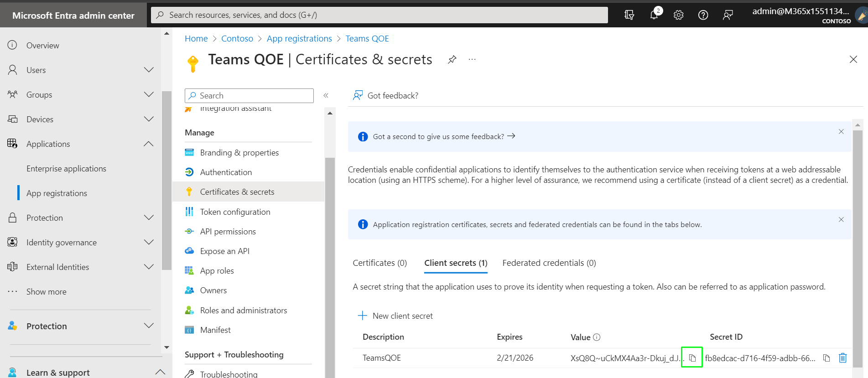Image resolution: width=868 pixels, height=378 pixels.
Task: Add a New client secret
Action: pos(395,316)
